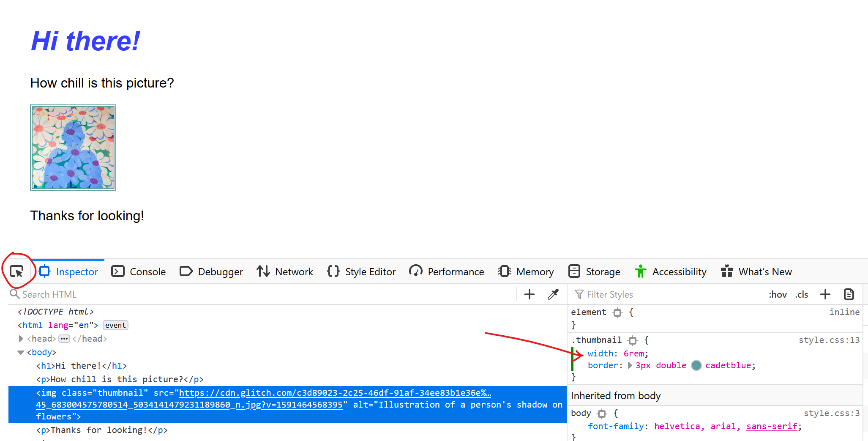Click inside the Filter Styles field

click(x=634, y=294)
